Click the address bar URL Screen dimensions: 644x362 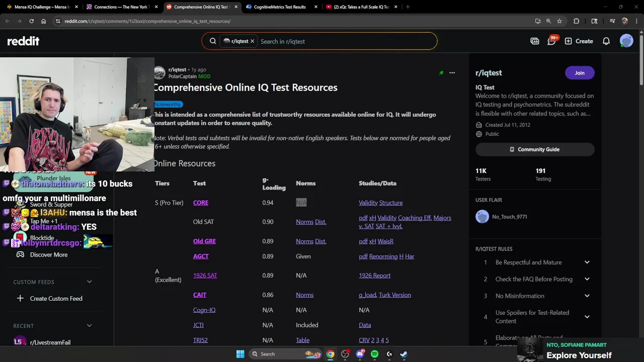pyautogui.click(x=147, y=21)
